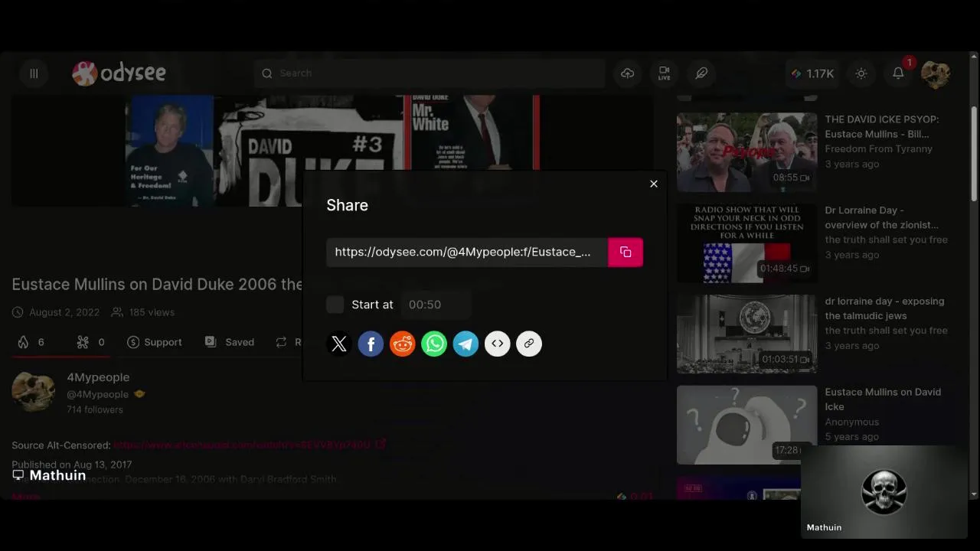Open dr lorraine day exposing video thumbnail
980x551 pixels.
pos(746,334)
